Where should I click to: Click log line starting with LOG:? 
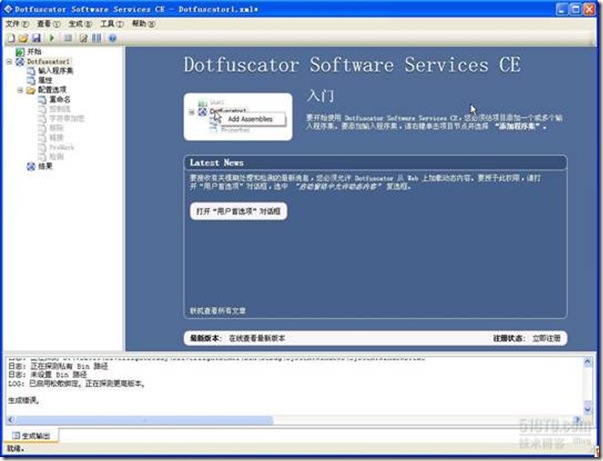(77, 384)
